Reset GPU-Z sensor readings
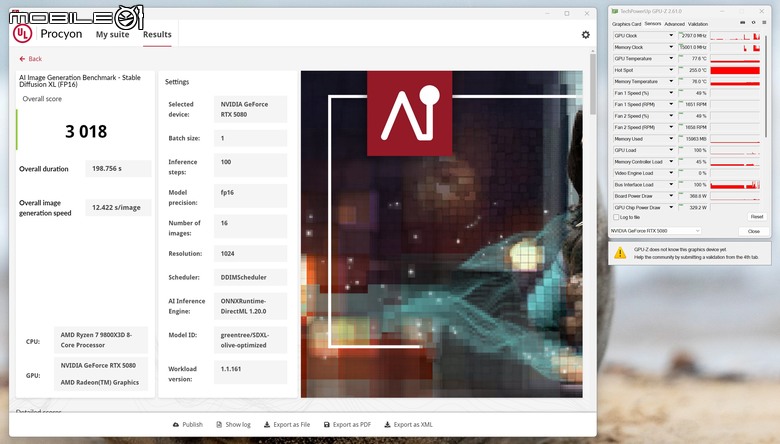 tap(757, 217)
